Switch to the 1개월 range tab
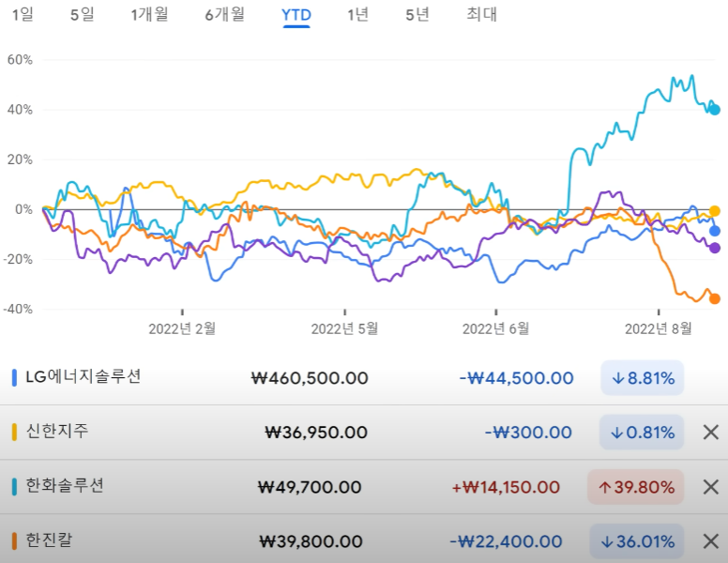Viewport: 728px width, 563px height. [x=149, y=14]
